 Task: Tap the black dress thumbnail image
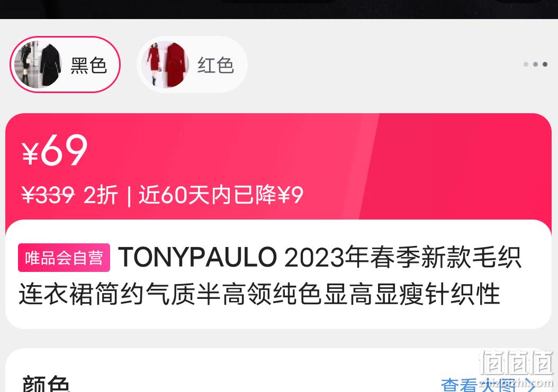pyautogui.click(x=38, y=65)
